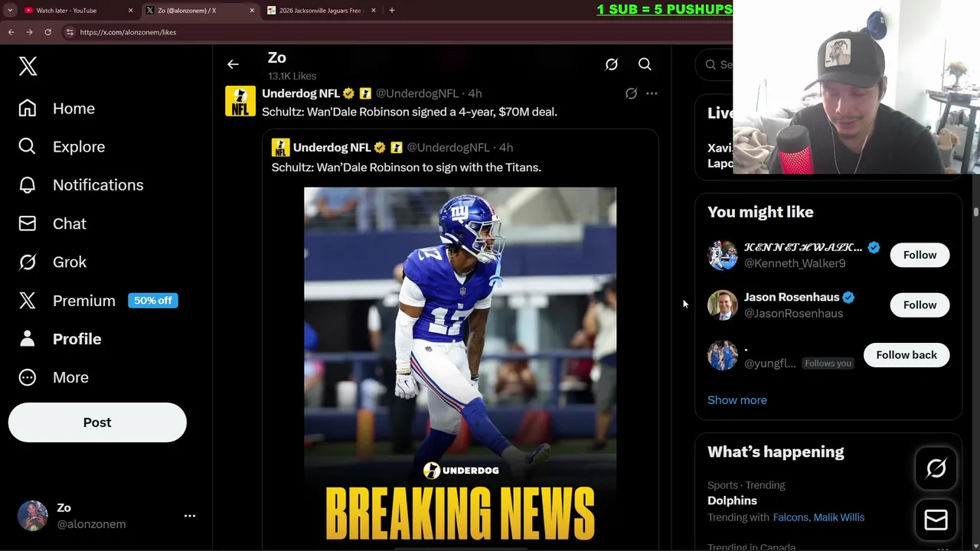This screenshot has height=551, width=980.
Task: Click the X logo in sidebar
Action: click(28, 66)
